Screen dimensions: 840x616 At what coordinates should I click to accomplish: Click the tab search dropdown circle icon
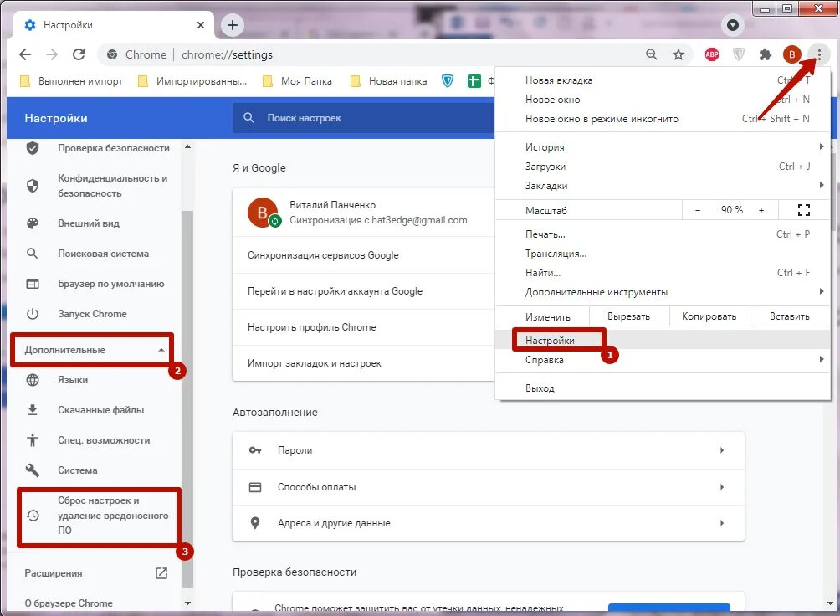(733, 24)
